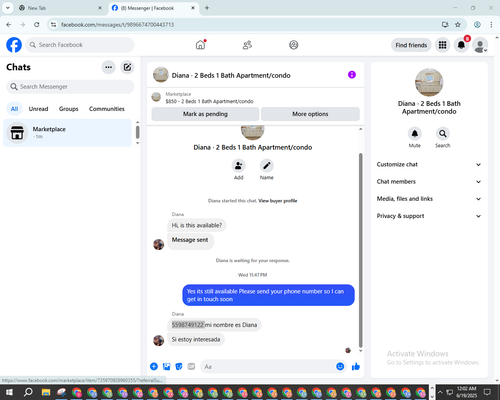The image size is (500, 400).
Task: Open the Facebook home logo
Action: pos(14,45)
